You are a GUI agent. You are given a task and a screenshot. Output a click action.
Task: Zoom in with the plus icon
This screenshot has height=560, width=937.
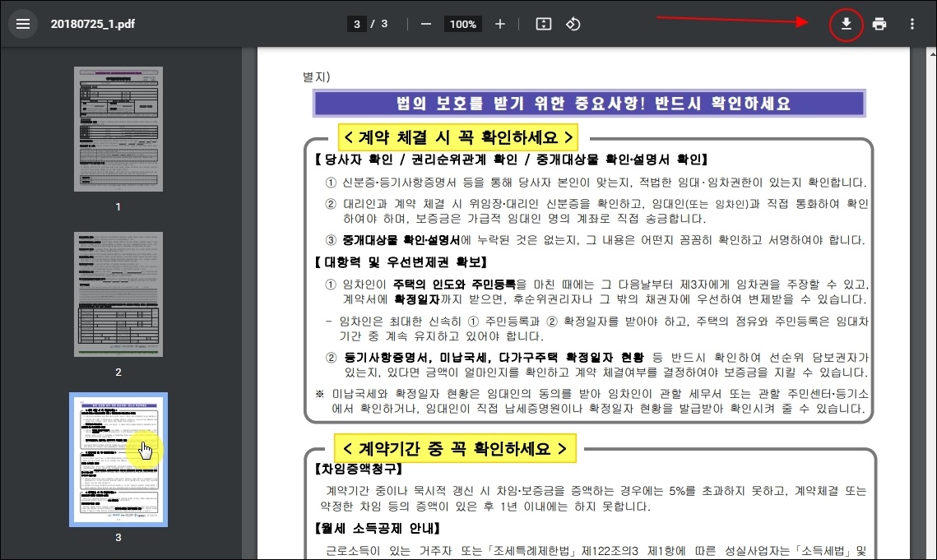click(x=500, y=24)
